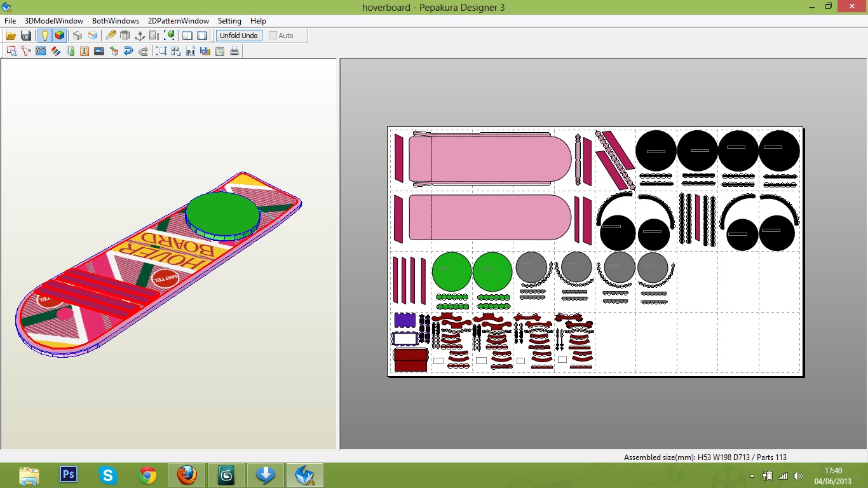Click the Pepakura Designer taskbar icon
This screenshot has width=868, height=488.
[x=305, y=475]
